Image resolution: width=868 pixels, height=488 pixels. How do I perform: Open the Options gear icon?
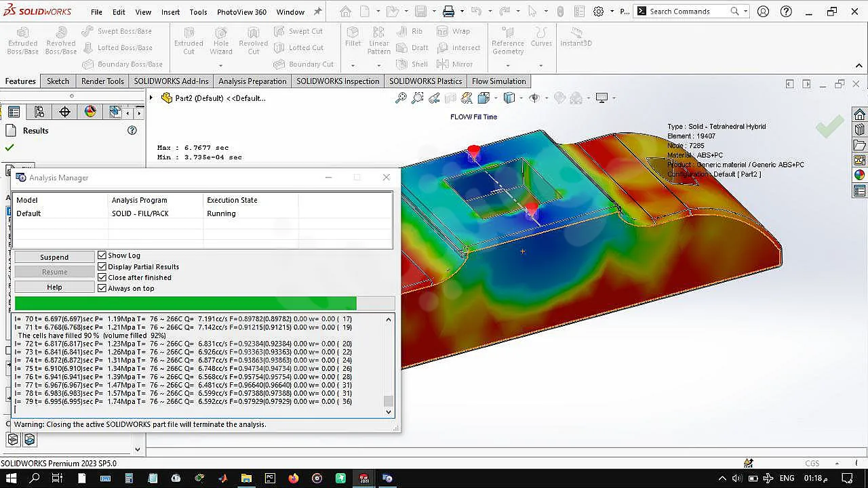(599, 12)
